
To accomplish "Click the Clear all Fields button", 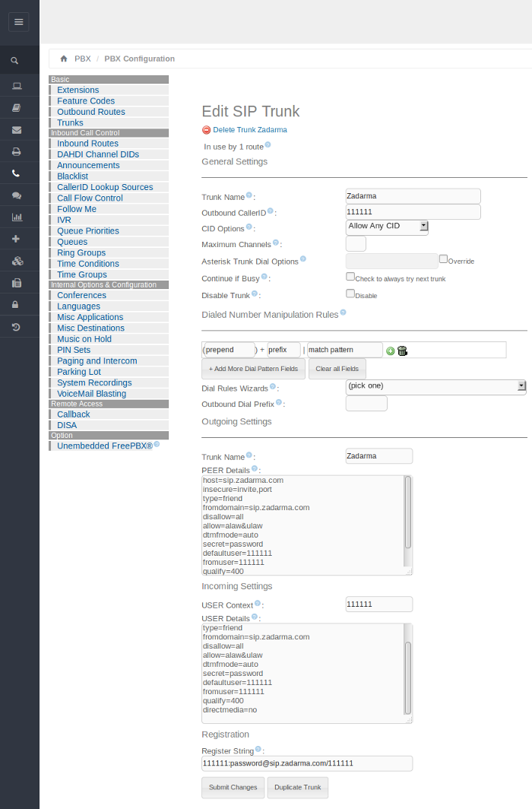I will (x=337, y=369).
